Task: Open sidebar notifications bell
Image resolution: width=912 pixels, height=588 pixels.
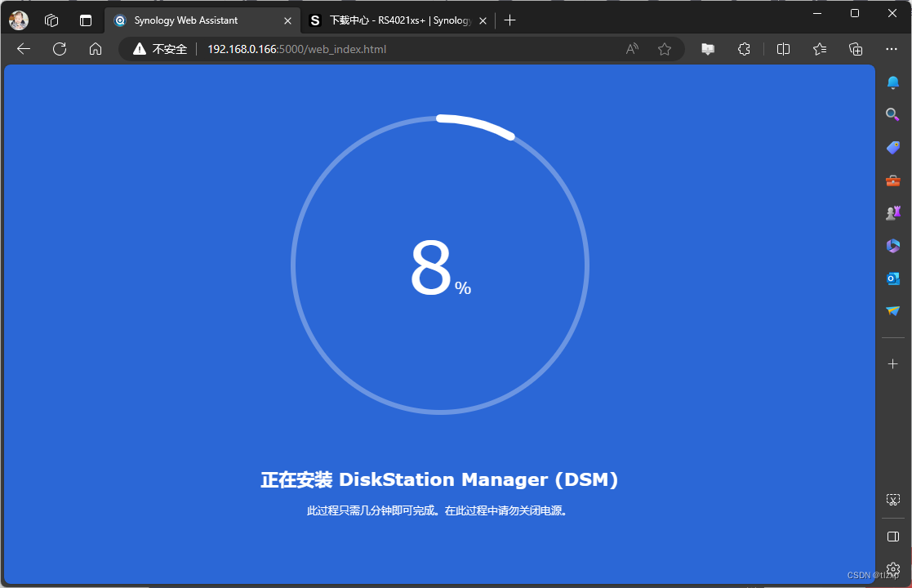Action: pyautogui.click(x=892, y=82)
